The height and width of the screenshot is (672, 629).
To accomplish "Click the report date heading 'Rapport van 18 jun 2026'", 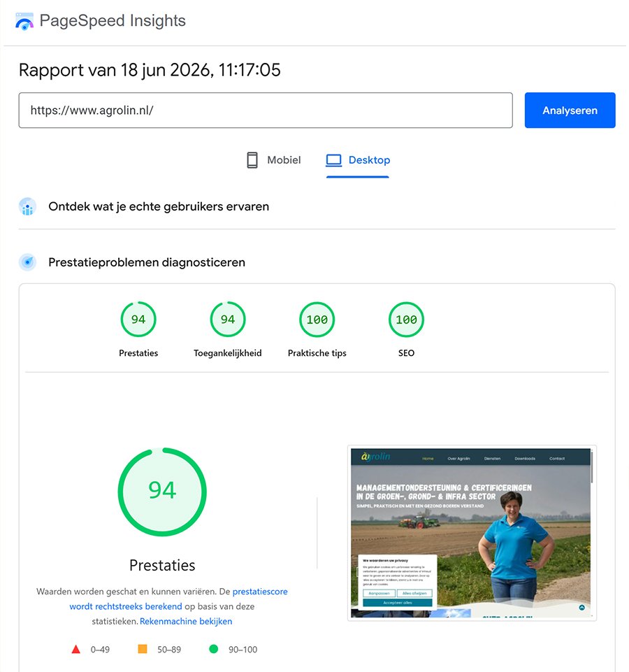I will [x=150, y=70].
